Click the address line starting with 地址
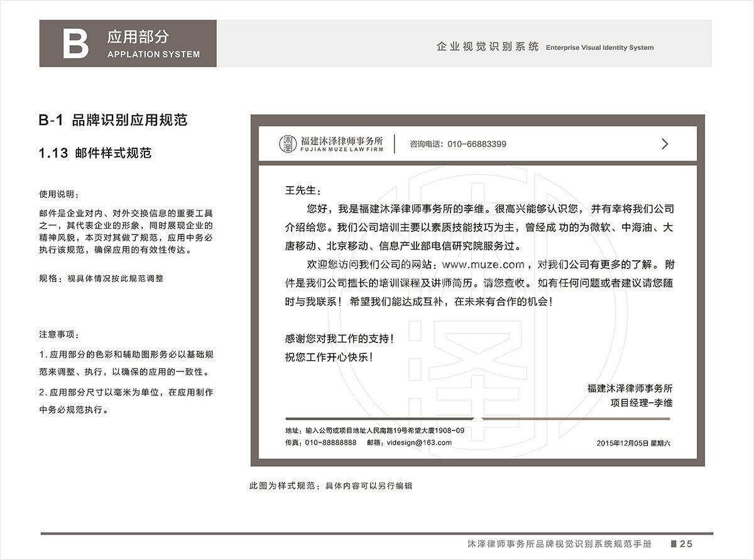754x560 pixels. click(x=374, y=431)
